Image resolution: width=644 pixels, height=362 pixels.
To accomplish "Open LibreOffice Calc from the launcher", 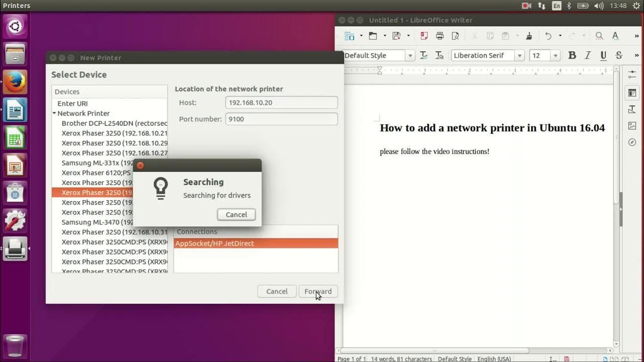I will 15,137.
